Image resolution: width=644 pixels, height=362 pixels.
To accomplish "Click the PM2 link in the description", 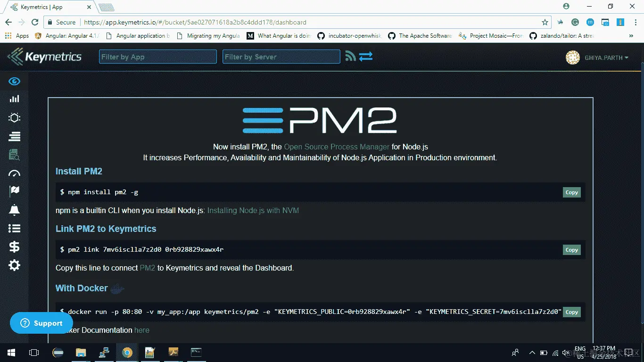I will [x=148, y=268].
